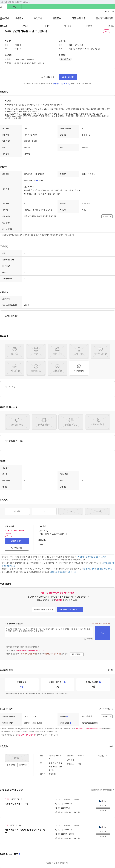Open 지도 보기 next to 논산고용센터
This screenshot has height=868, width=115.
click(x=107, y=716)
